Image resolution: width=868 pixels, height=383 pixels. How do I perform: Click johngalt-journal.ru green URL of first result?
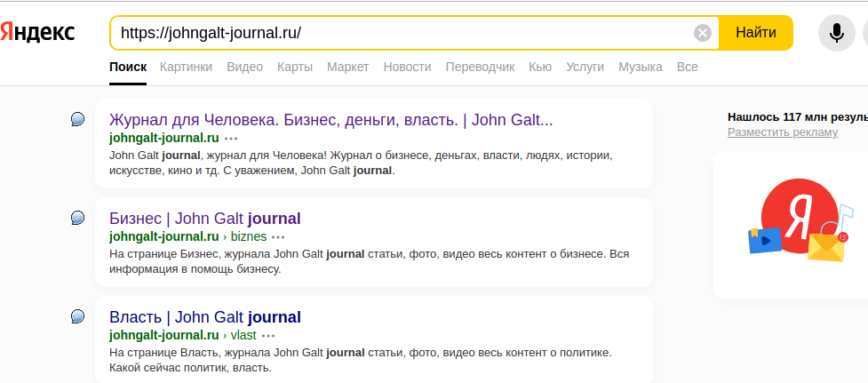(x=164, y=138)
